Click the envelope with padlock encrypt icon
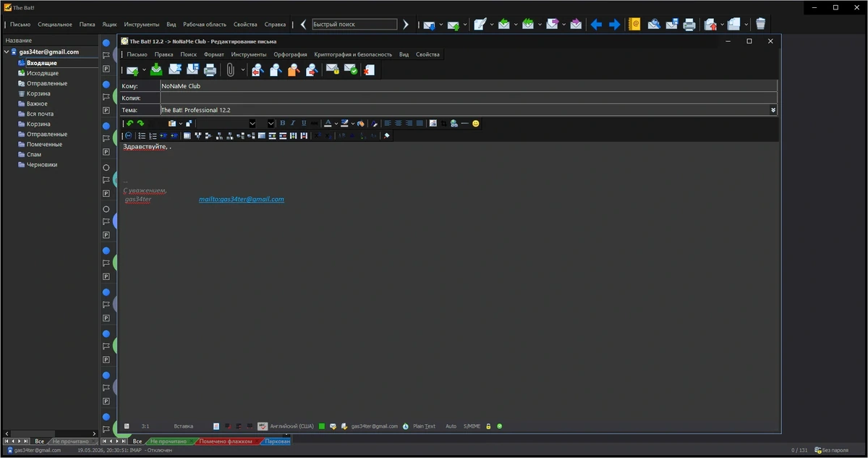 coord(332,69)
